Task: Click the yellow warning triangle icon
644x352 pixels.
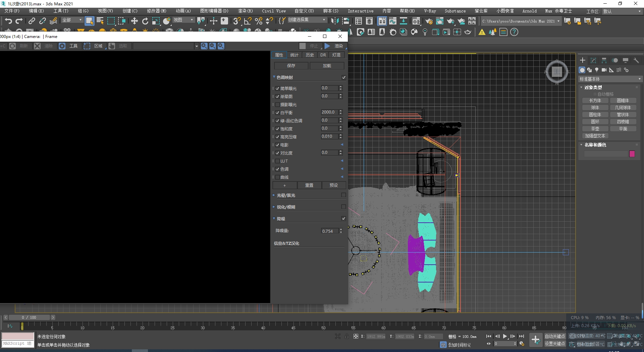Action: tap(482, 32)
